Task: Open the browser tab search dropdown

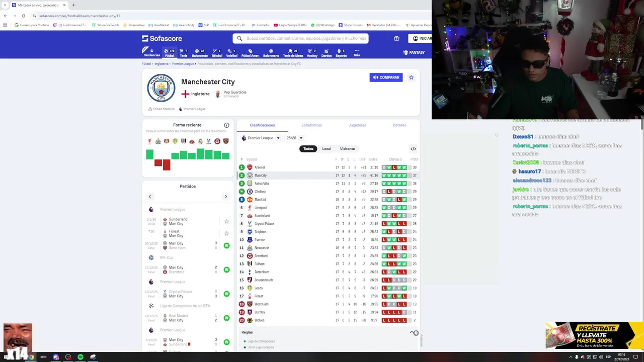Action: point(5,5)
